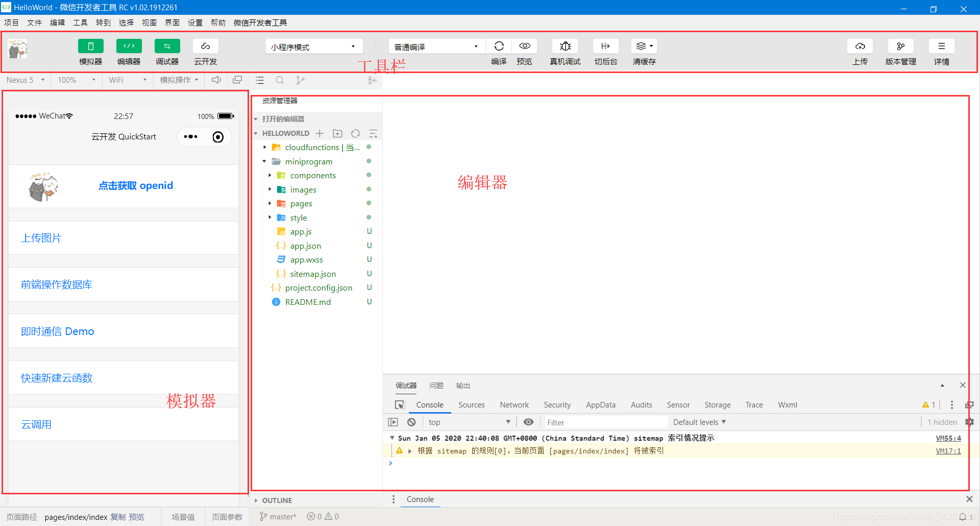
Task: Click the user avatar in toolbar
Action: (x=18, y=49)
